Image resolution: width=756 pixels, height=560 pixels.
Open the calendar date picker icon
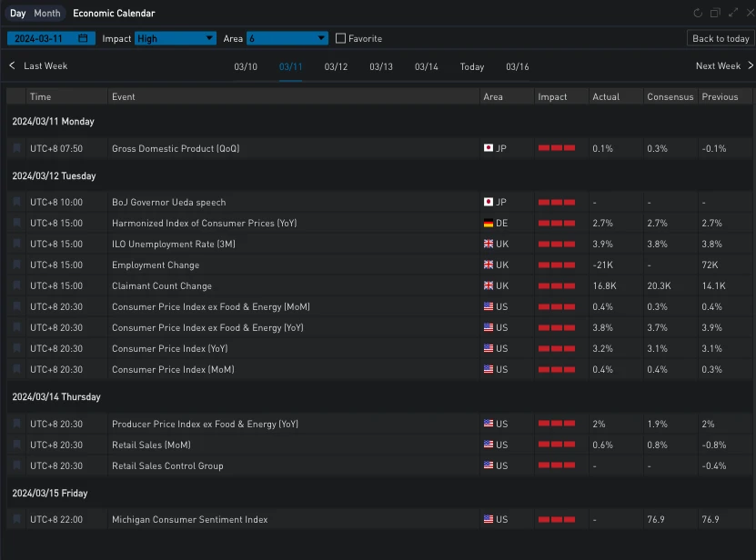[x=83, y=38]
